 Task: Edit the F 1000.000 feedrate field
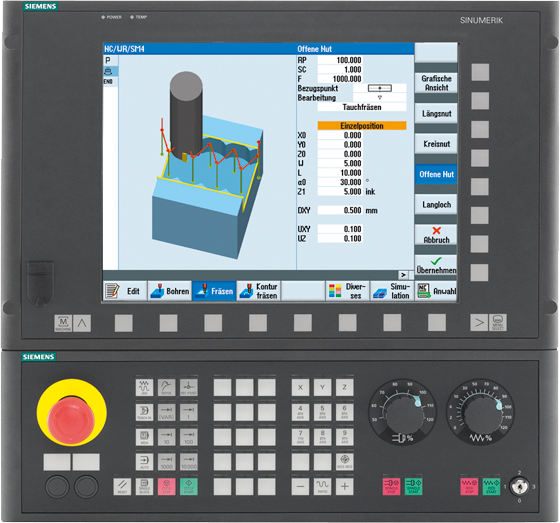tap(340, 79)
